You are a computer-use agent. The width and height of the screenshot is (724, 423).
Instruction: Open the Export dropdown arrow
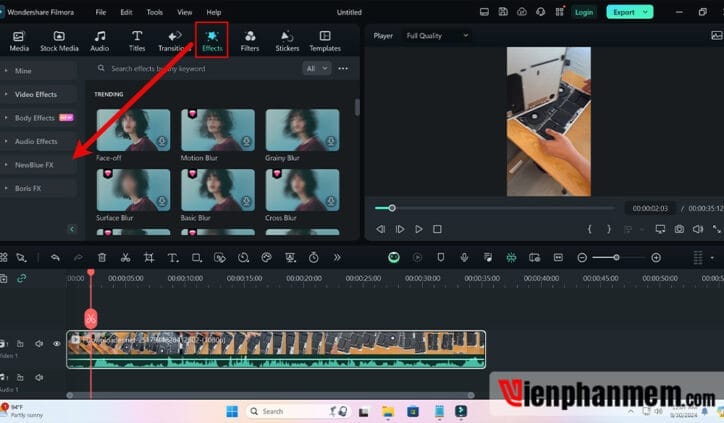646,12
